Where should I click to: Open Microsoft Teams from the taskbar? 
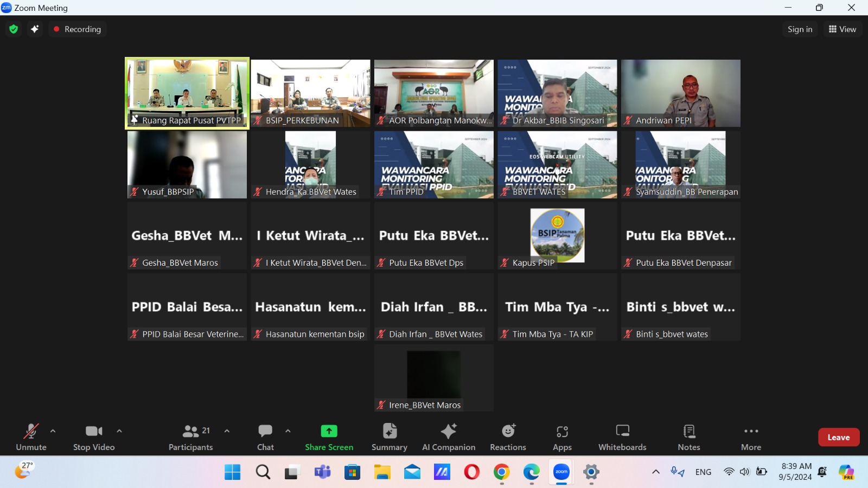pyautogui.click(x=322, y=472)
